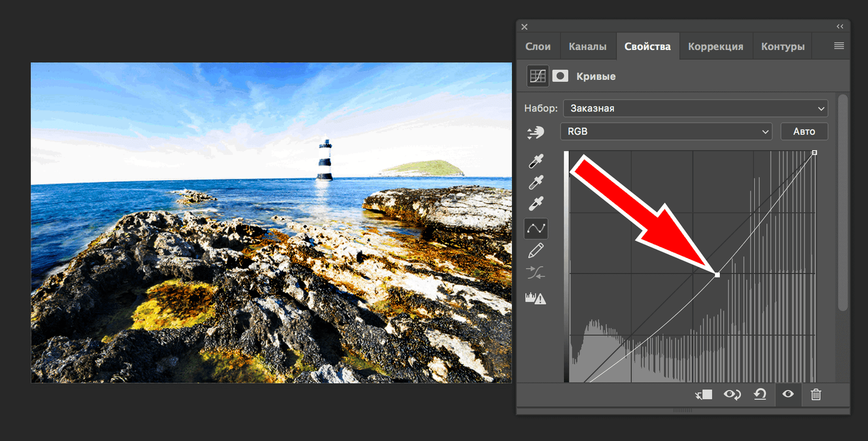868x441 pixels.
Task: Click the Авто button
Action: 804,131
